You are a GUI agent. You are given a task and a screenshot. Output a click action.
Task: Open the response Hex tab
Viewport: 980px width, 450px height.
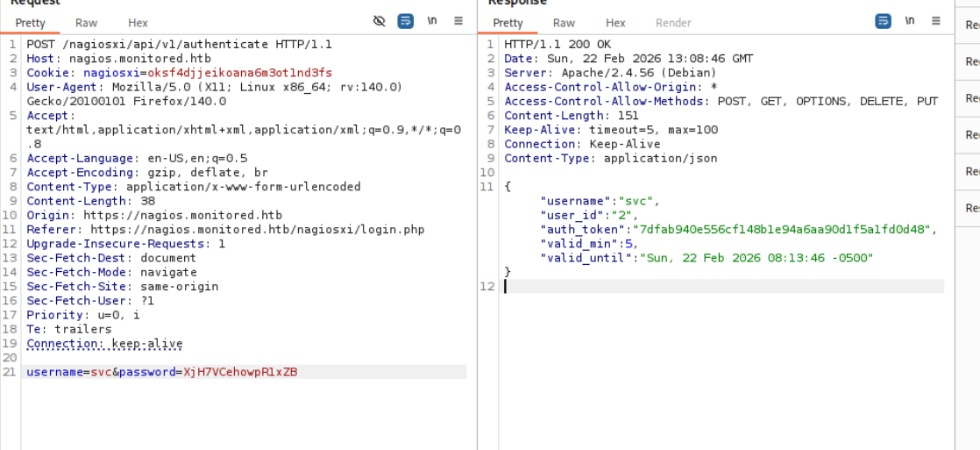coord(615,23)
